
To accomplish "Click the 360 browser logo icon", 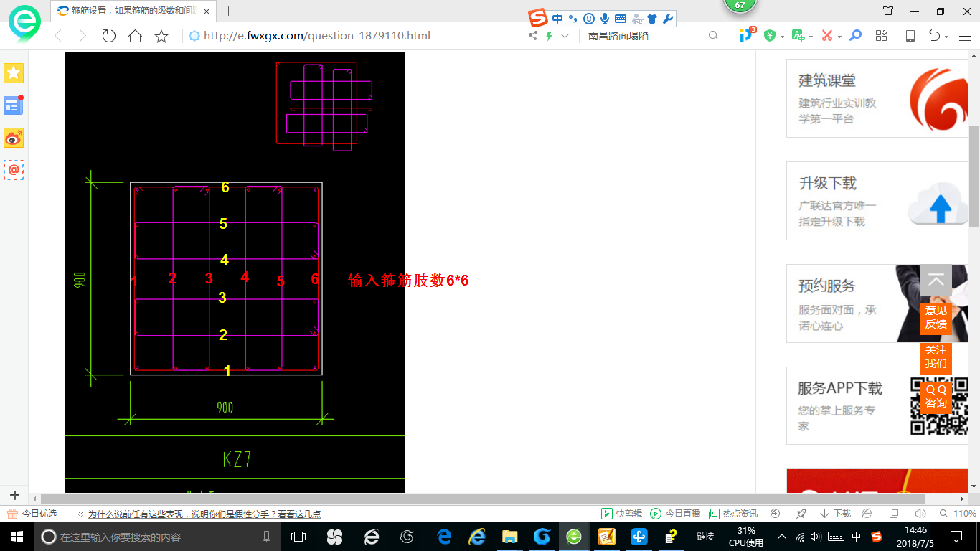I will point(24,26).
